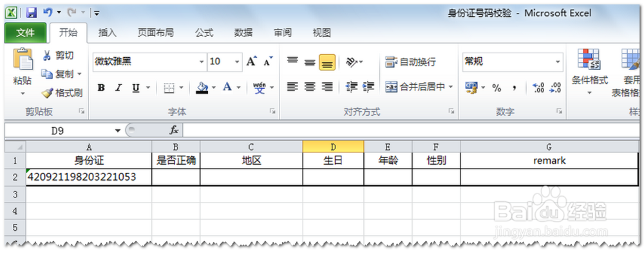This screenshot has width=644, height=254.
Task: Toggle the highlighted bottom align button
Action: click(x=327, y=62)
